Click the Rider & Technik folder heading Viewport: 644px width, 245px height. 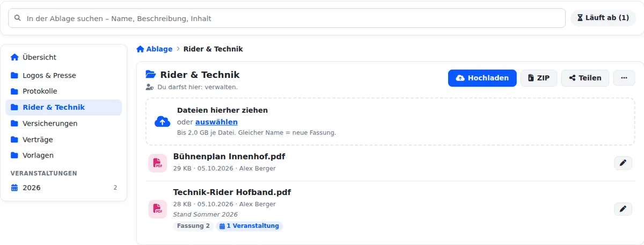[x=200, y=75]
